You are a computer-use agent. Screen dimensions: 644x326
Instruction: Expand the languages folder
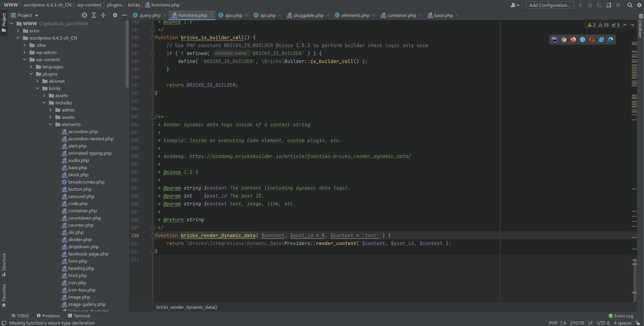31,67
